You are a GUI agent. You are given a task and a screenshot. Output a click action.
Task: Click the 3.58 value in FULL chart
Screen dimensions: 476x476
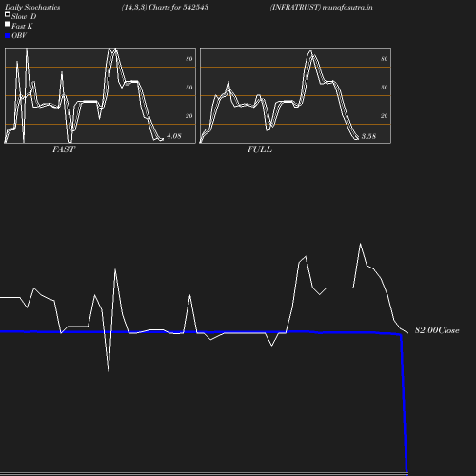368,136
